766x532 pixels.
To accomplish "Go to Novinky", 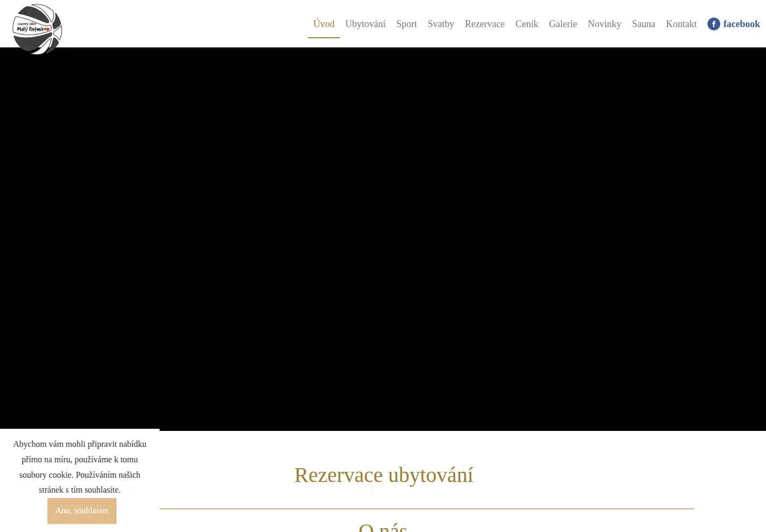I will (x=604, y=24).
